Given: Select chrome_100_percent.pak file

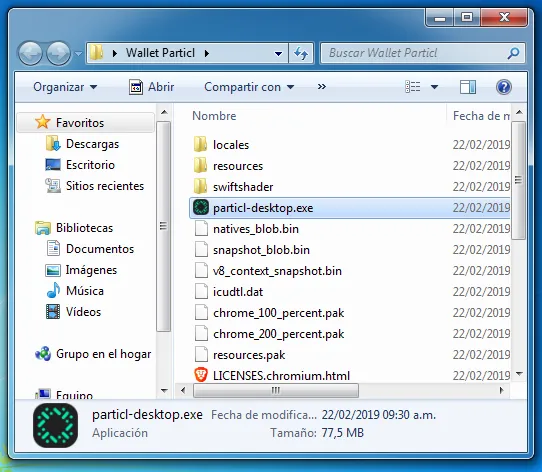Looking at the screenshot, I should 279,313.
